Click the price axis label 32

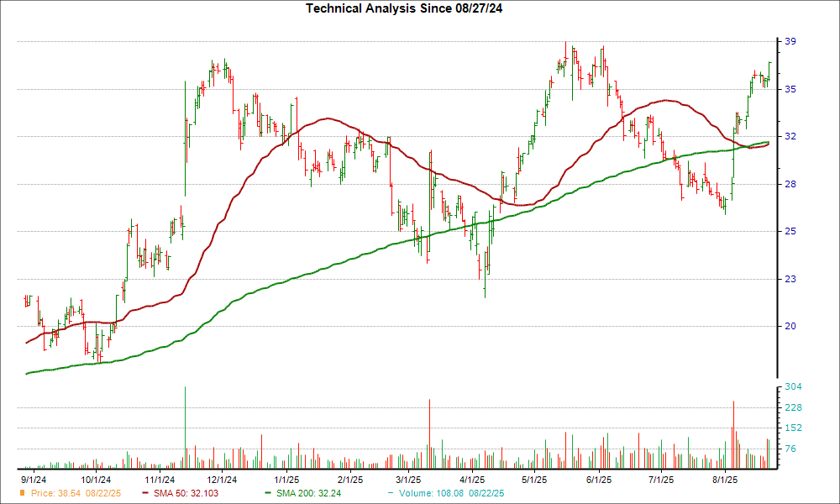click(790, 137)
